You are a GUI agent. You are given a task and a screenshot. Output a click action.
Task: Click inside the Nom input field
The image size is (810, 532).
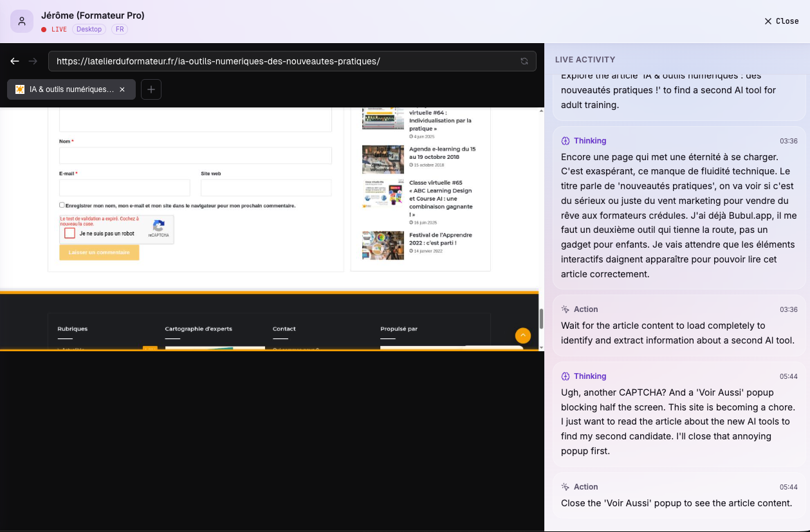point(195,156)
